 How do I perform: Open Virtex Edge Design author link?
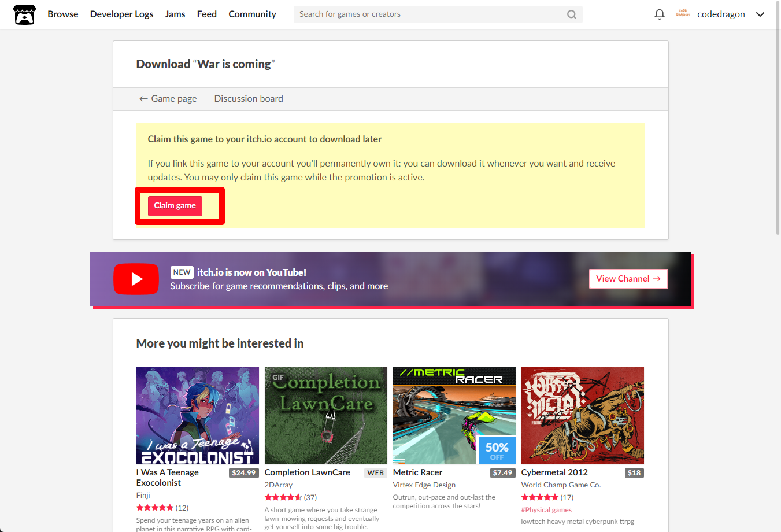pos(424,485)
